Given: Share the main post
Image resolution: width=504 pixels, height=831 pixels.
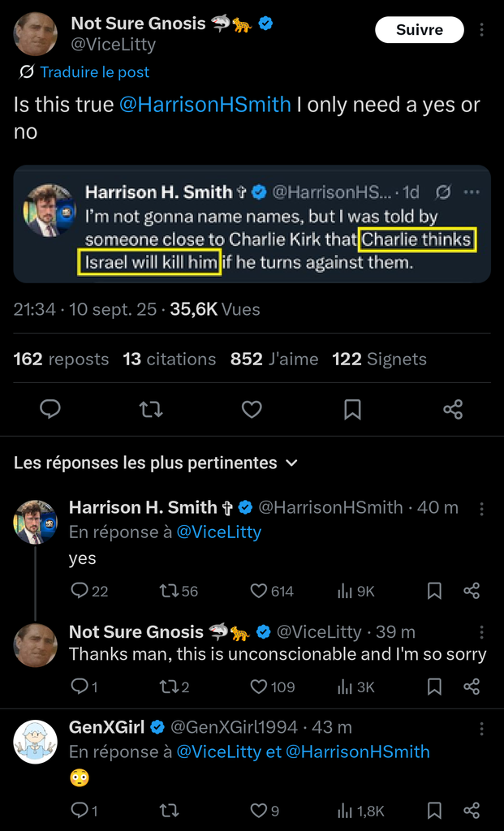Looking at the screenshot, I should (453, 409).
